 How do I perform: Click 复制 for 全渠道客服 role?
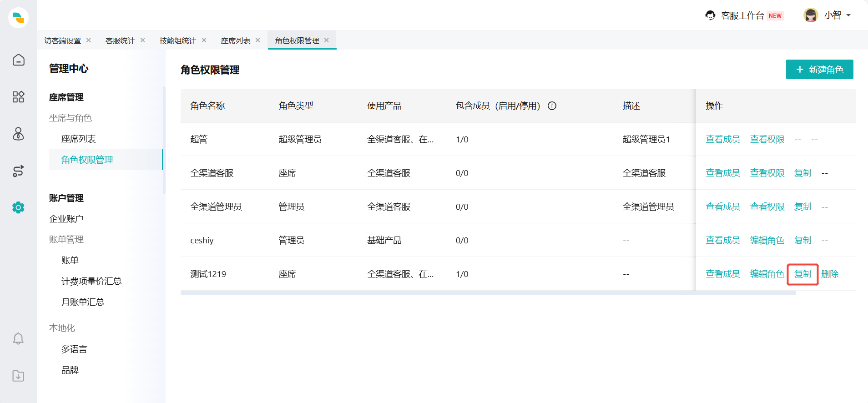[803, 173]
